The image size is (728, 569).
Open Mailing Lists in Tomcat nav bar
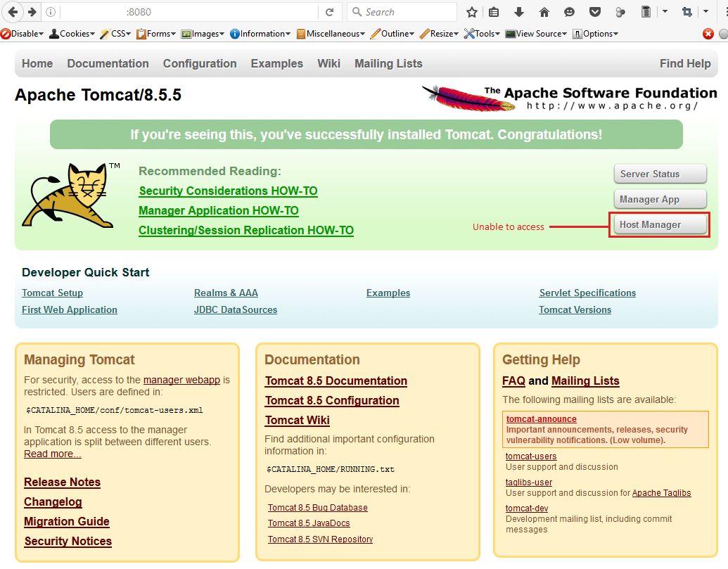pyautogui.click(x=388, y=63)
